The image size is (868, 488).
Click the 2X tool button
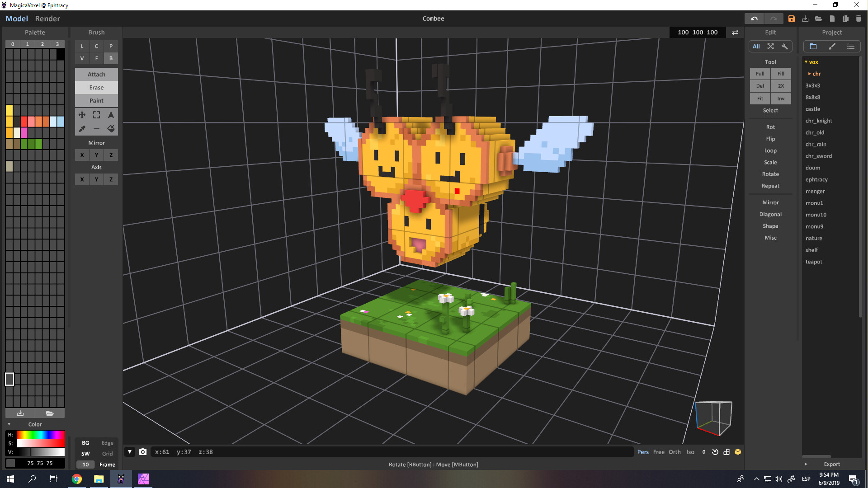(781, 86)
